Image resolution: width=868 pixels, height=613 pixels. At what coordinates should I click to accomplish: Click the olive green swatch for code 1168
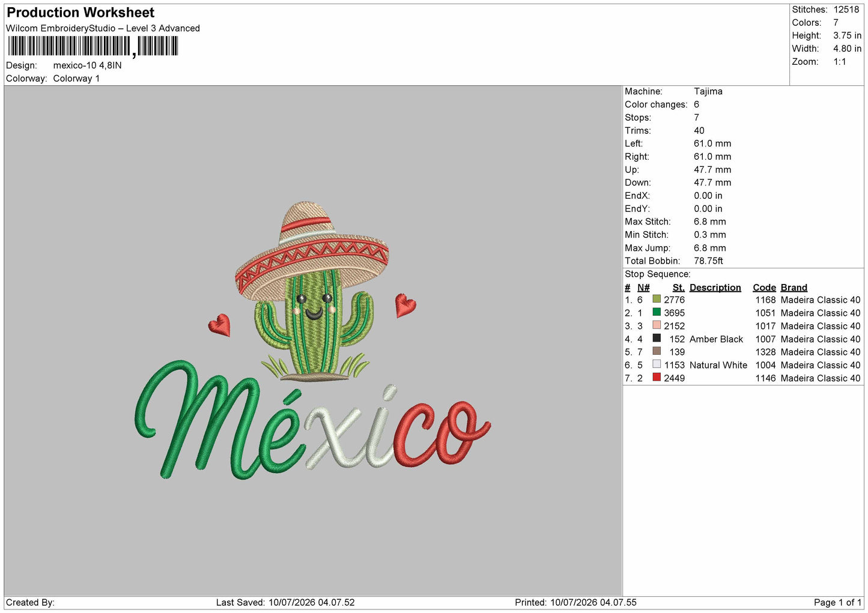click(657, 299)
